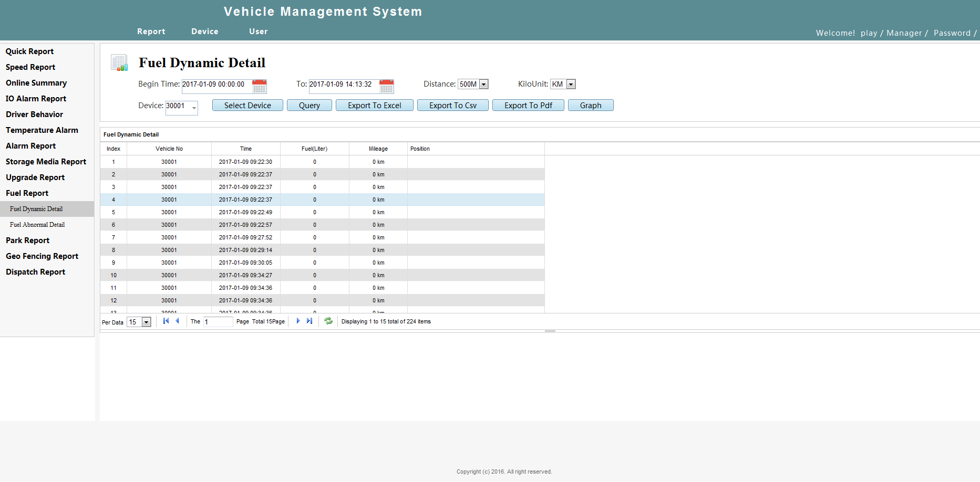This screenshot has width=980, height=482.
Task: Open the Device combo box
Action: 194,107
